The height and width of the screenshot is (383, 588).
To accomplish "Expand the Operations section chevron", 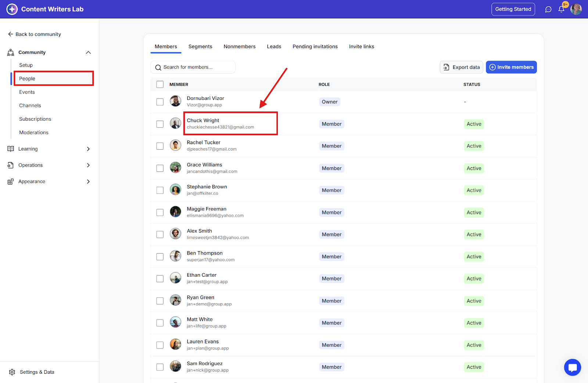I will pyautogui.click(x=88, y=165).
